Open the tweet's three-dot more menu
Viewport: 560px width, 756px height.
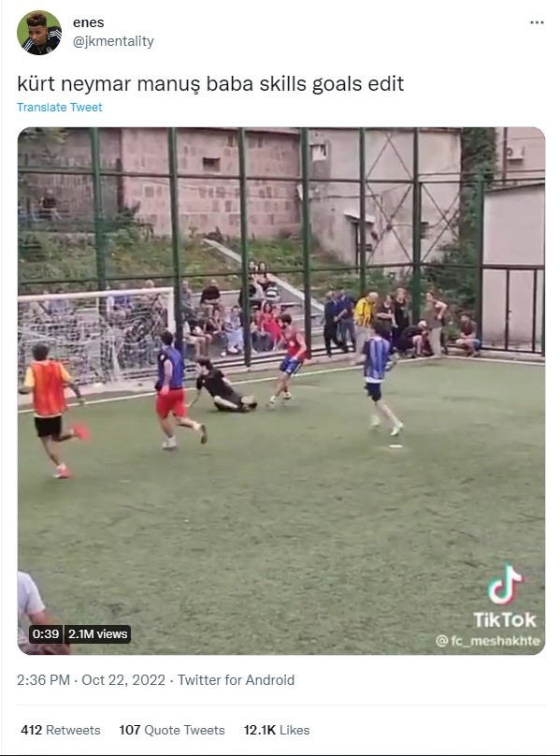pyautogui.click(x=537, y=22)
